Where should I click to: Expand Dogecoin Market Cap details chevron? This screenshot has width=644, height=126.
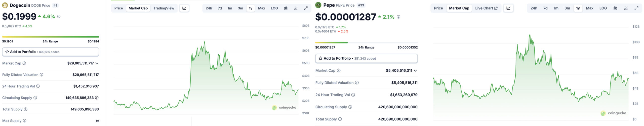pos(97,63)
